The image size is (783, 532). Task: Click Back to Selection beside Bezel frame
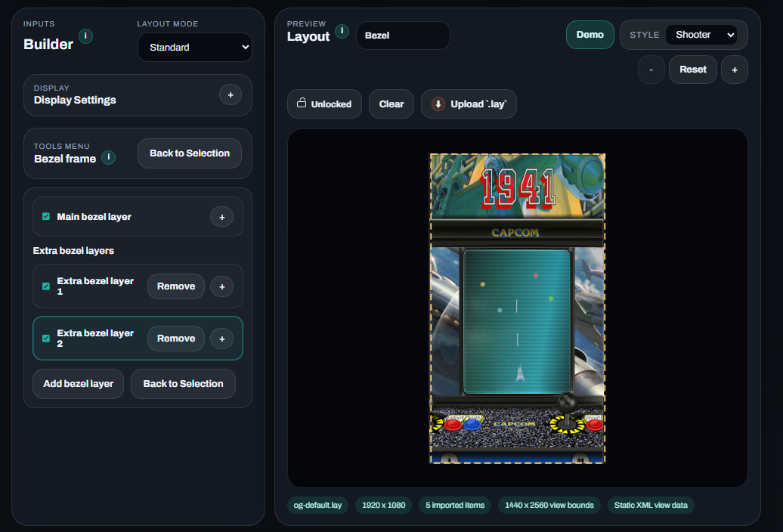pos(190,153)
